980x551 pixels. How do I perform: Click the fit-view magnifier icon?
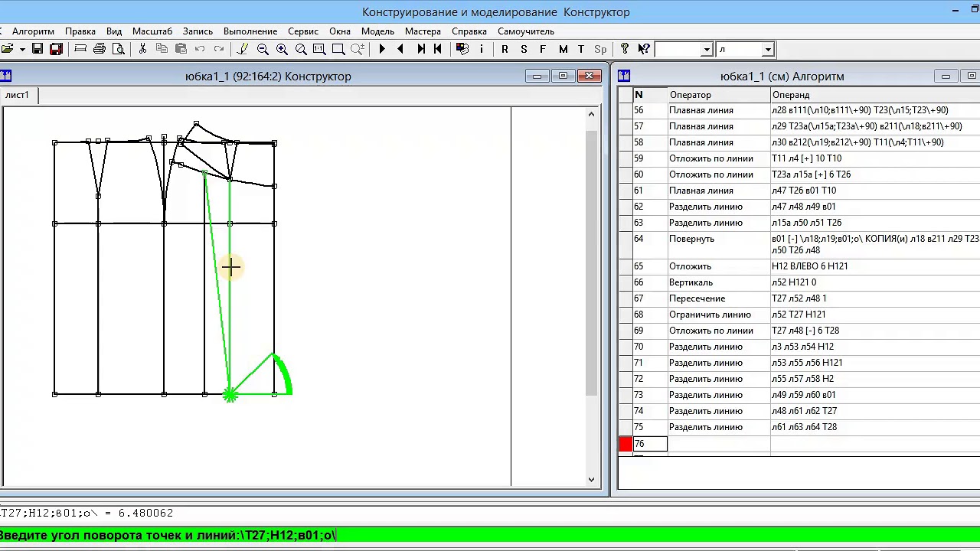click(301, 49)
